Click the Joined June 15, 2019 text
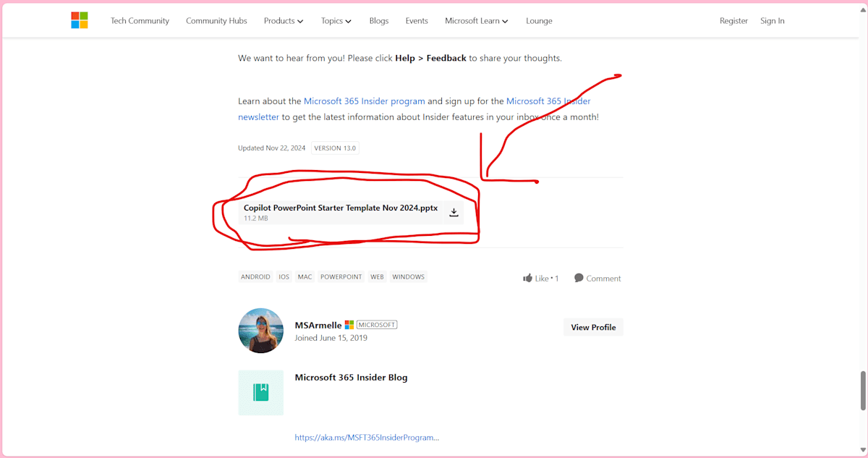Image resolution: width=868 pixels, height=458 pixels. click(x=331, y=338)
